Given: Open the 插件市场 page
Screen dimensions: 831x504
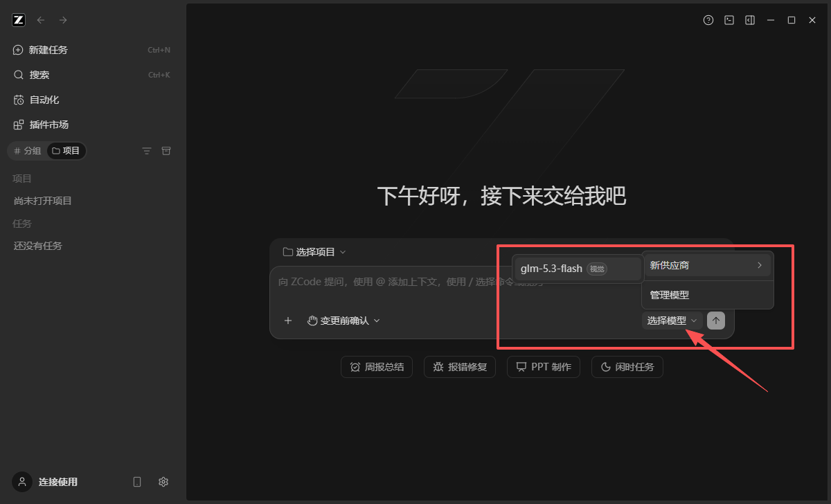Looking at the screenshot, I should (x=91, y=125).
